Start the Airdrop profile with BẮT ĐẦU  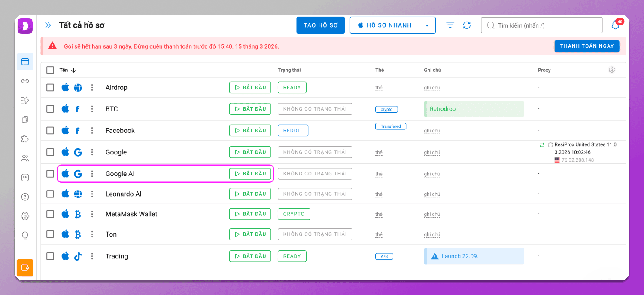[250, 88]
